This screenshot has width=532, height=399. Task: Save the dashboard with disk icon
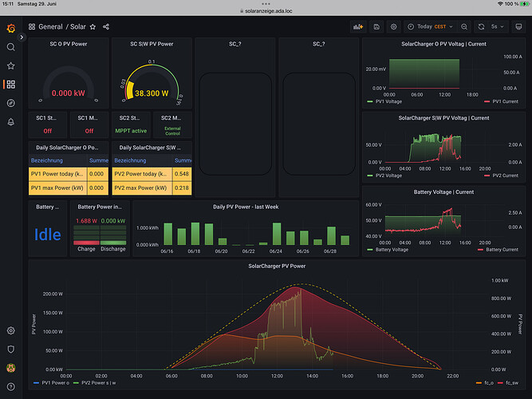376,27
